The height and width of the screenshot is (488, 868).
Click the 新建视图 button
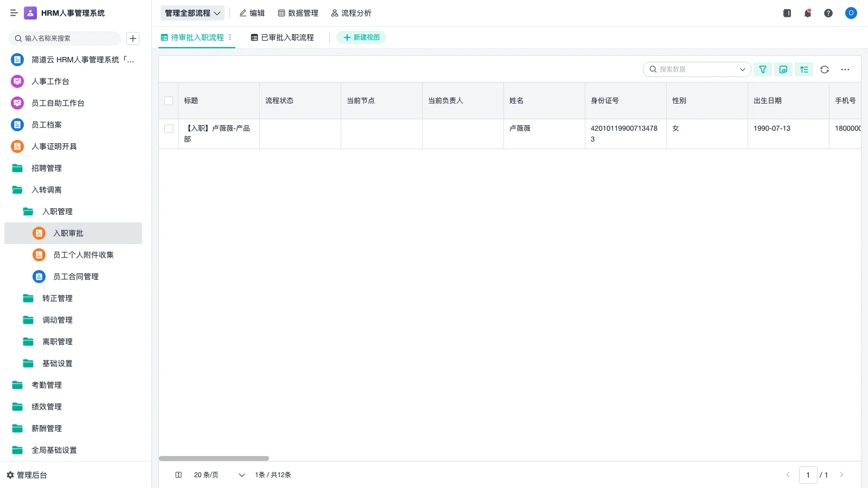tap(361, 37)
